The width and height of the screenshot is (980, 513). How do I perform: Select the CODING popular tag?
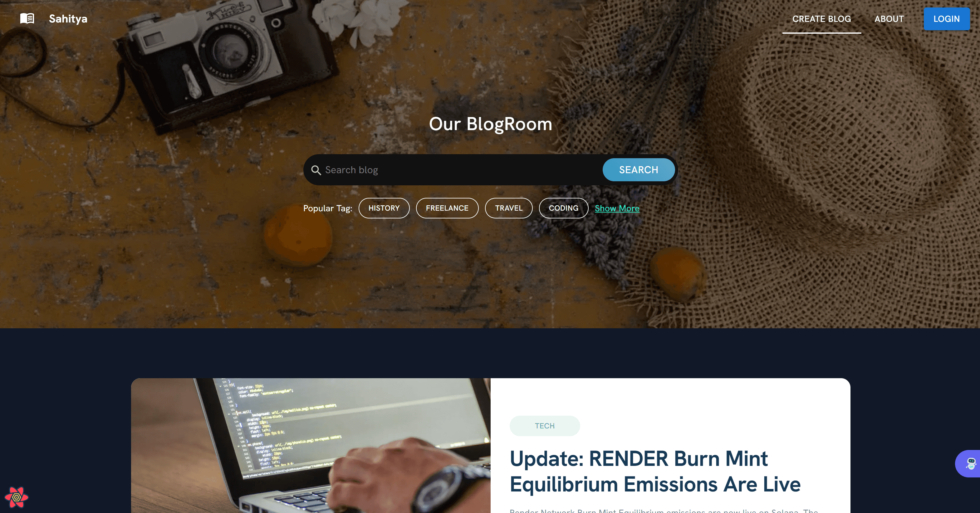[563, 208]
